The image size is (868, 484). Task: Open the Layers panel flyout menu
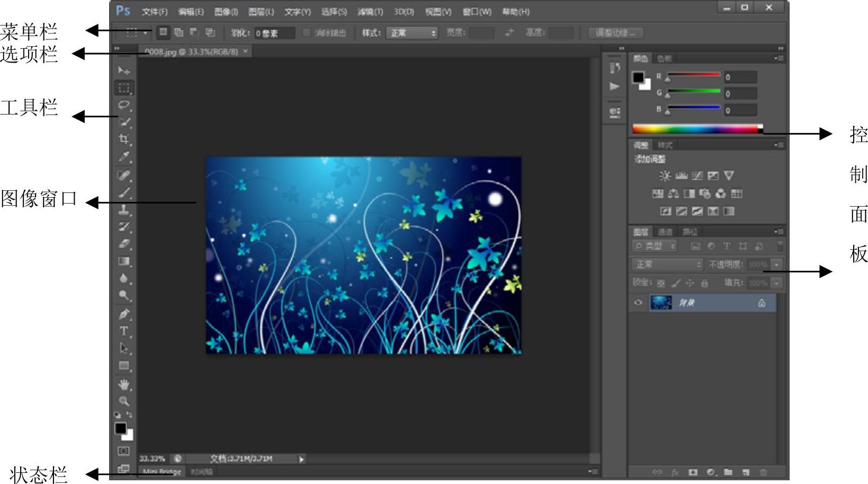click(x=778, y=232)
